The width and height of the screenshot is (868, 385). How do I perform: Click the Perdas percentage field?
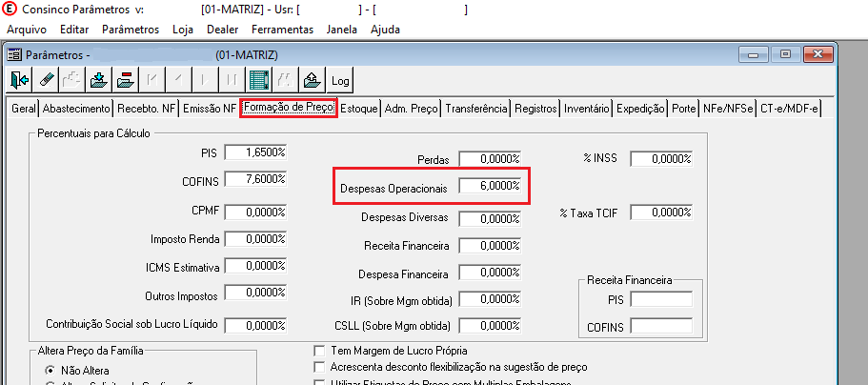tap(490, 159)
